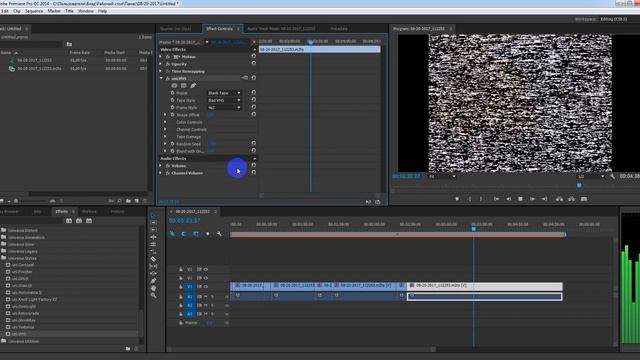This screenshot has height=360, width=640.
Task: Expand the Tape Damage group
Action: pyautogui.click(x=165, y=137)
